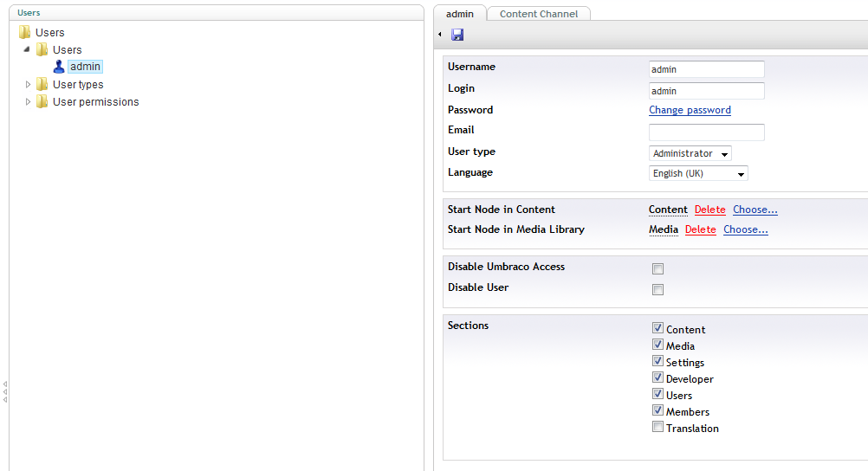Select admin user in the tree

click(85, 67)
